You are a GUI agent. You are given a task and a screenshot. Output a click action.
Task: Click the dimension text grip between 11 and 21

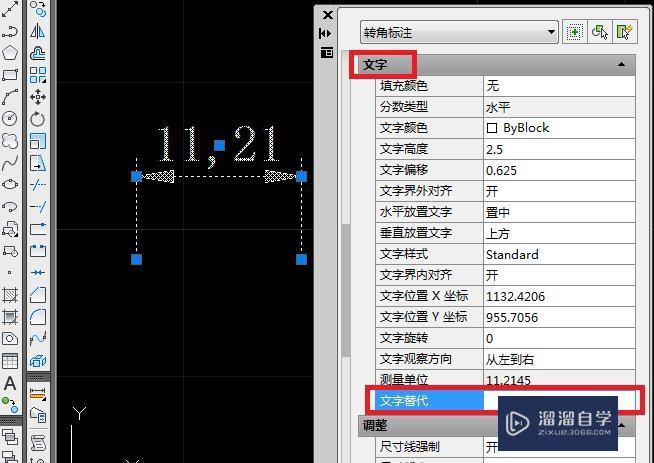(219, 145)
